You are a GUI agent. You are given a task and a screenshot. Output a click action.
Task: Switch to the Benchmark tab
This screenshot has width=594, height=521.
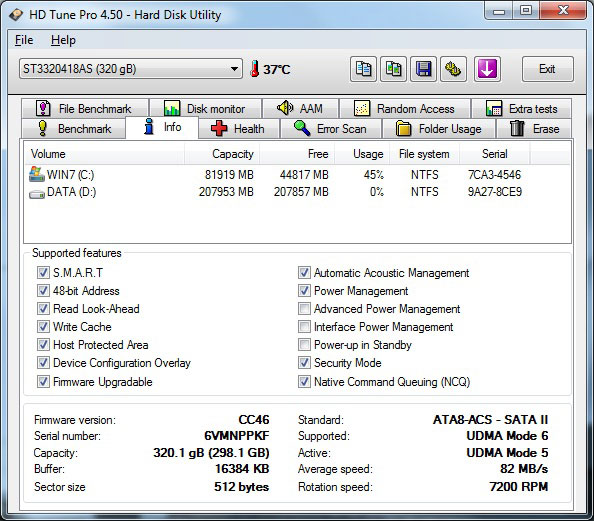[74, 128]
